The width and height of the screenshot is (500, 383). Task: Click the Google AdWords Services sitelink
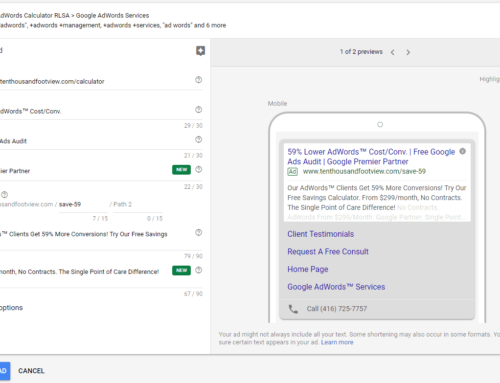click(336, 287)
